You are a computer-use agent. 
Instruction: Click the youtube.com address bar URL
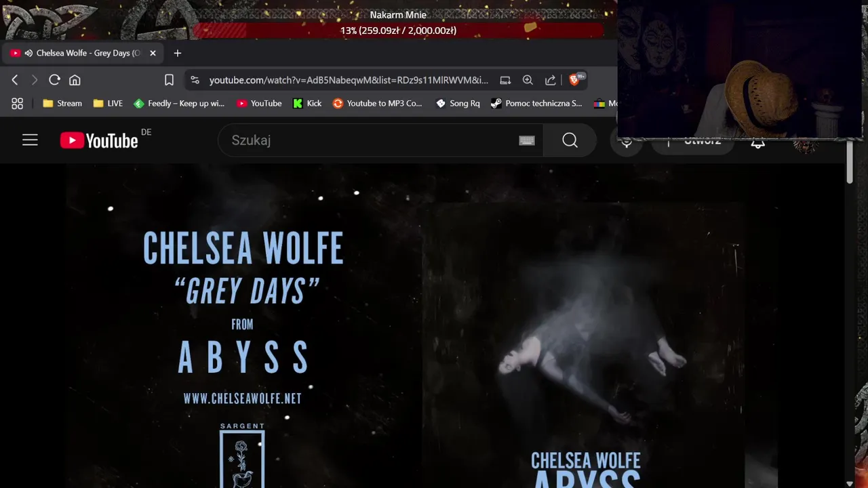[x=349, y=80]
